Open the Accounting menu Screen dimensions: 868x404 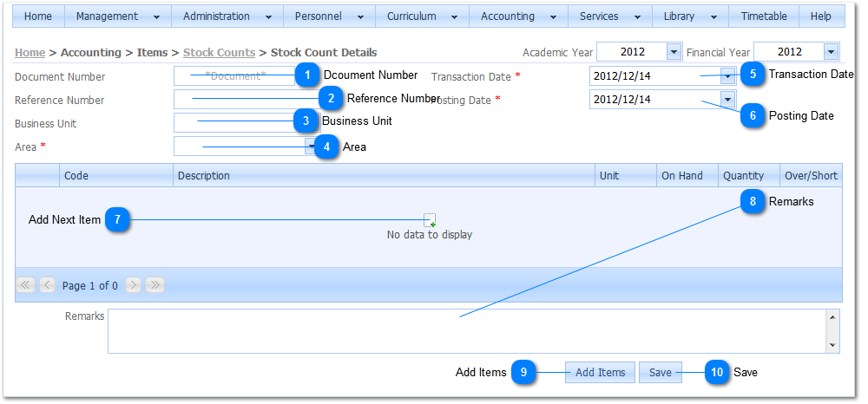pyautogui.click(x=517, y=16)
